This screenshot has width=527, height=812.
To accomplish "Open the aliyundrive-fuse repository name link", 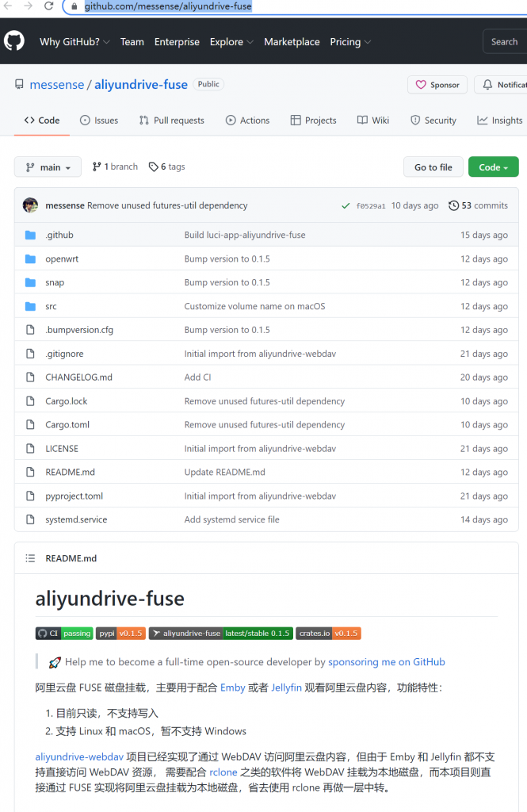I will pos(141,84).
